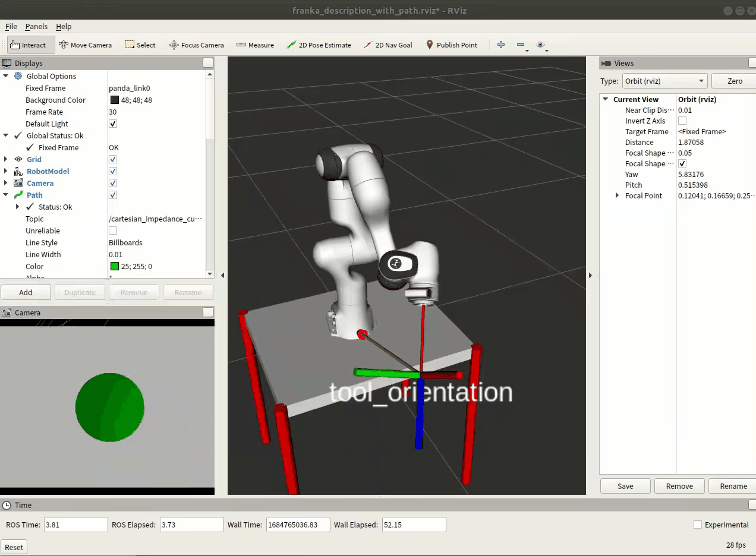Click the Camera display icon in tree
The width and height of the screenshot is (756, 556).
coord(18,183)
